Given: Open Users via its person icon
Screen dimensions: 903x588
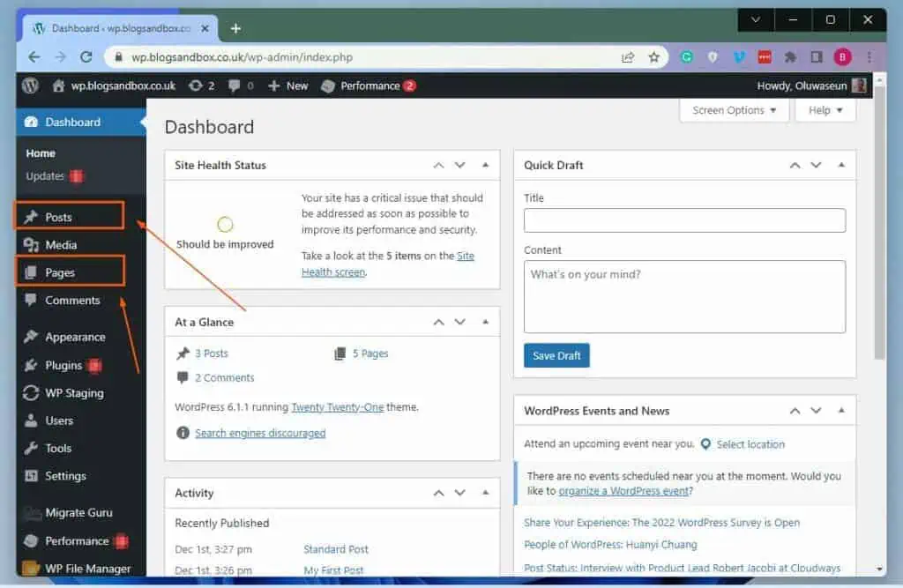Looking at the screenshot, I should [33, 421].
